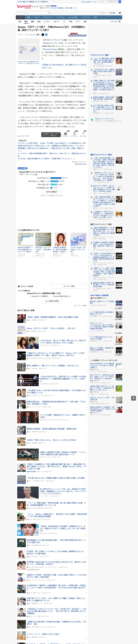Image resolution: width=138 pixels, height=644 pixels.
Task: Click the 学びがある graduation cap reaction
Action: click(x=66, y=134)
